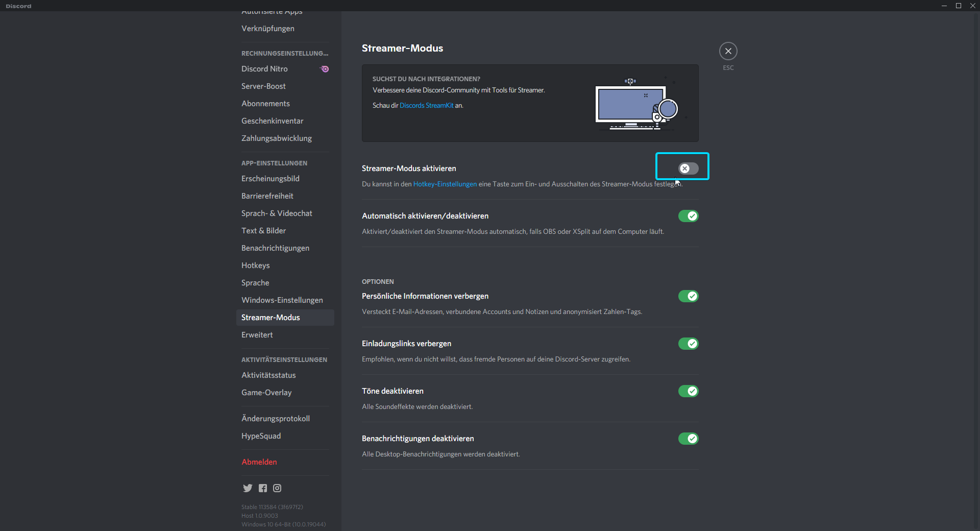This screenshot has height=531, width=980.
Task: Click Abmelden to log out
Action: click(x=259, y=462)
